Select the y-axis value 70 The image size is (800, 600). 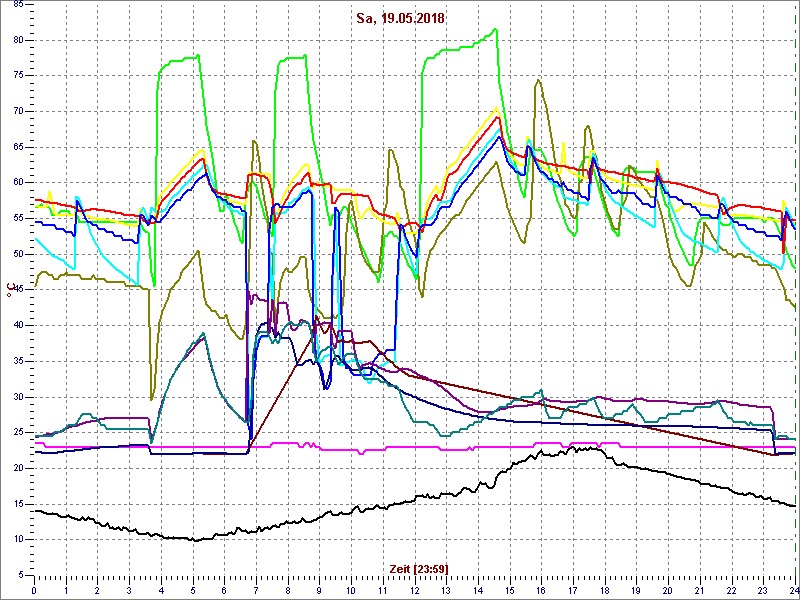[16, 112]
